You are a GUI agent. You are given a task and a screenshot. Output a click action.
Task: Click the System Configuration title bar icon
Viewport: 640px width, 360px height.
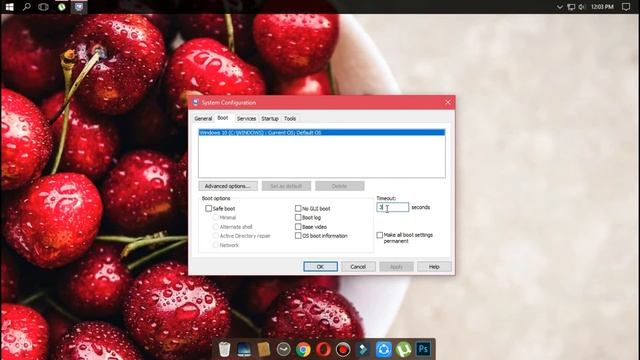pyautogui.click(x=196, y=102)
